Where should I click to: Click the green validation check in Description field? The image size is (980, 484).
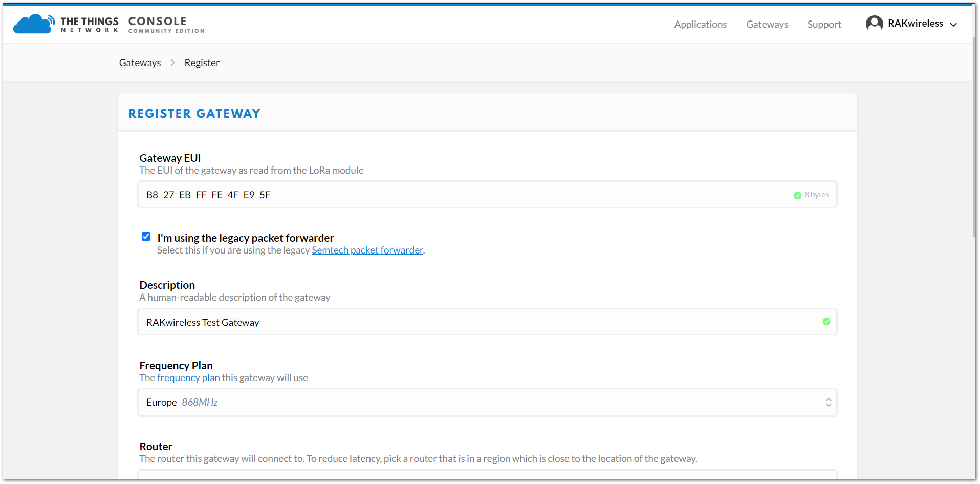(826, 322)
